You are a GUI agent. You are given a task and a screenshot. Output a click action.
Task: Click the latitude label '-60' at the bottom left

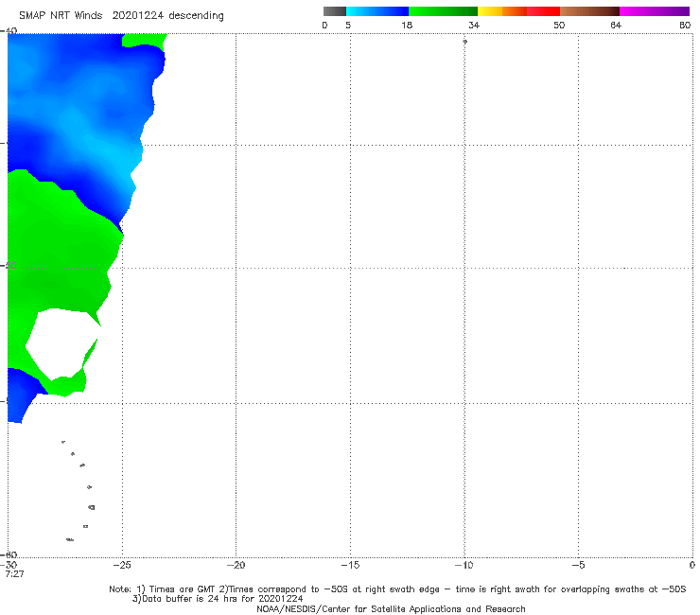coord(9,555)
